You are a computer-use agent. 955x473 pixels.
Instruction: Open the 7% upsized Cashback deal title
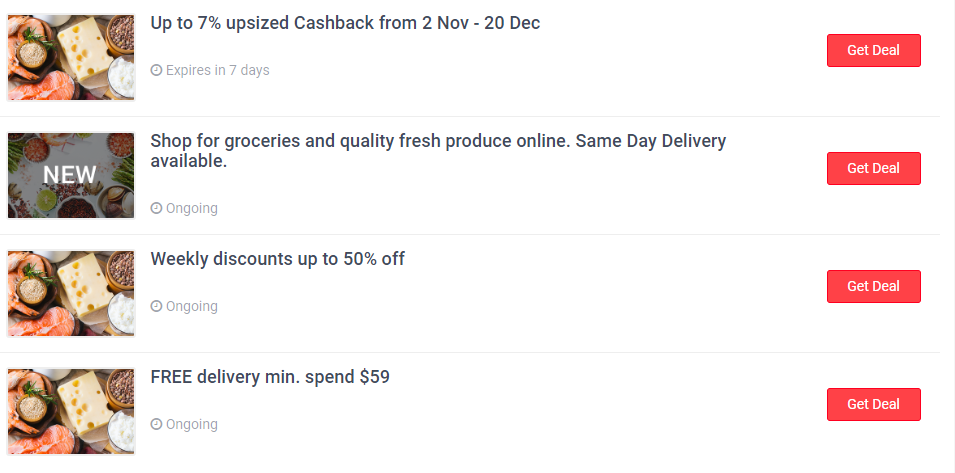[345, 23]
